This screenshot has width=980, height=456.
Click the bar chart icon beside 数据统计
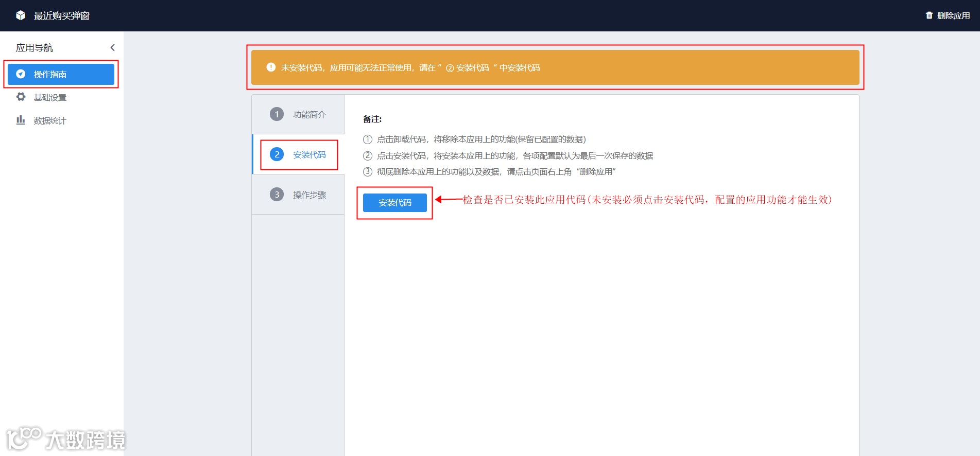[x=21, y=120]
